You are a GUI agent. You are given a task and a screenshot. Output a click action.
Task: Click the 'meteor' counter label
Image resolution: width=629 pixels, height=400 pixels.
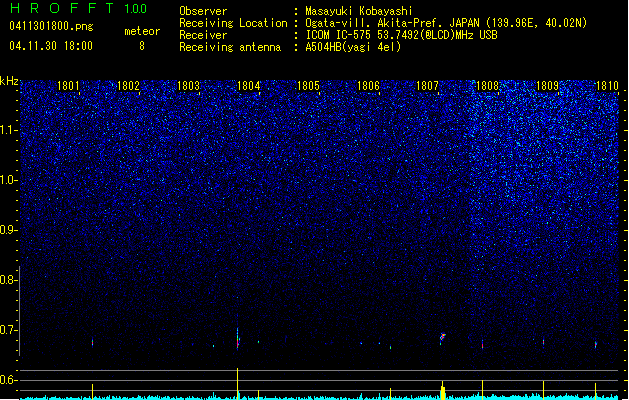pos(142,31)
